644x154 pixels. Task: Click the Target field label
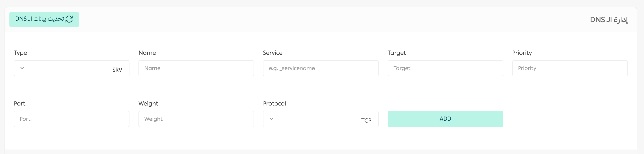(396, 53)
